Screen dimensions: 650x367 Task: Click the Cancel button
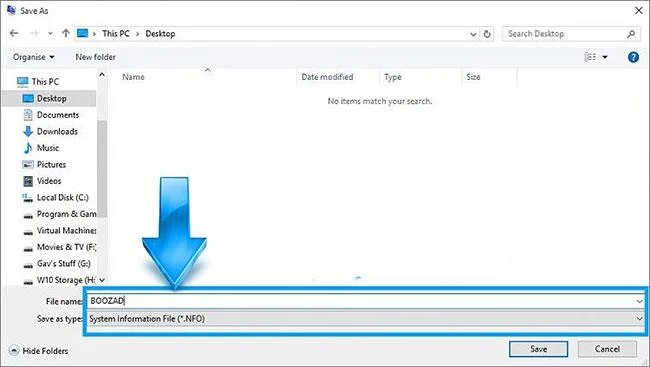607,349
